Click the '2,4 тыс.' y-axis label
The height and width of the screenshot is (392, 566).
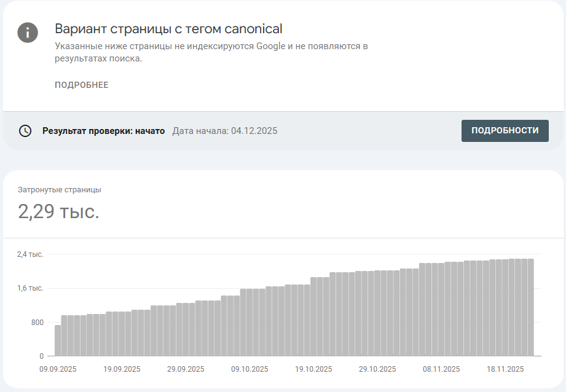(30, 254)
